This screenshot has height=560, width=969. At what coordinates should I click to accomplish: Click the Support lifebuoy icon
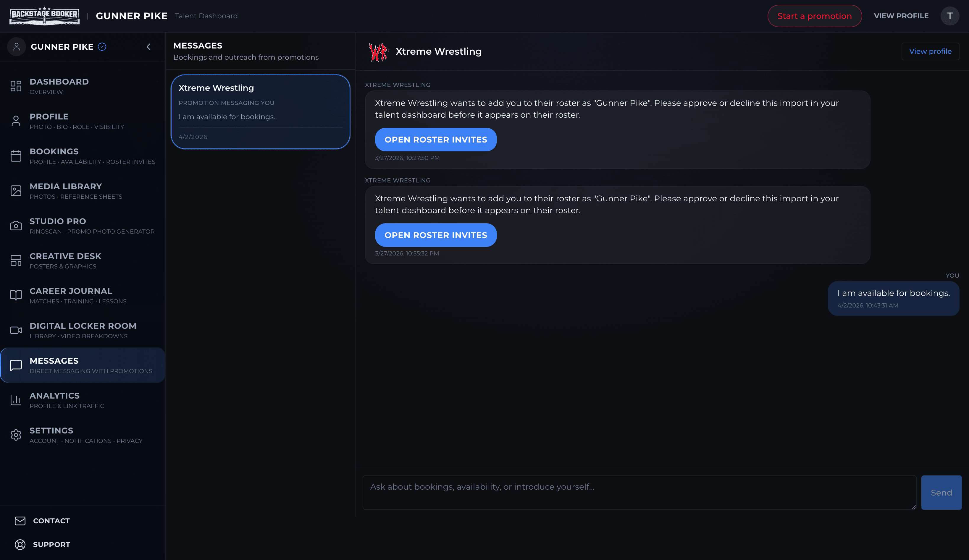pos(20,544)
